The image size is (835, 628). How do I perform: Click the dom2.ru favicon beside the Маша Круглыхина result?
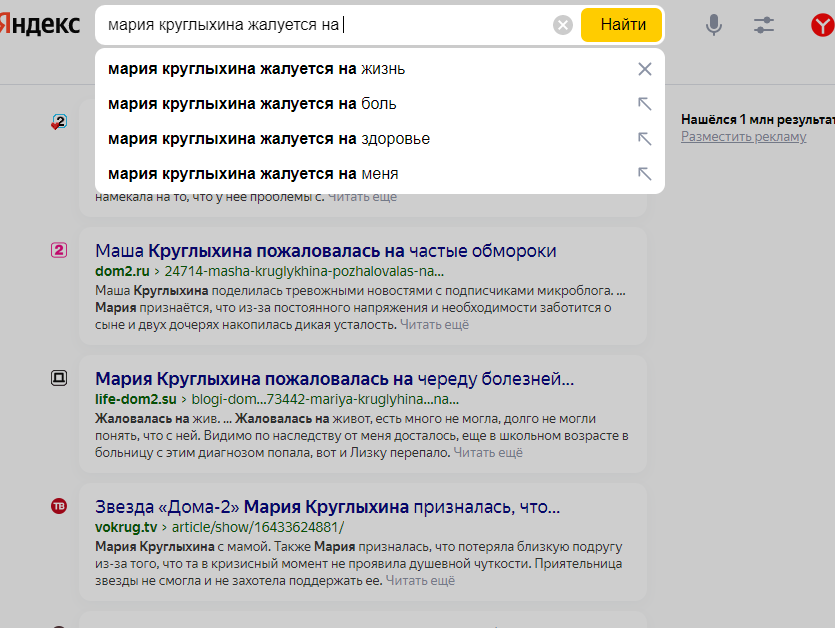pos(59,250)
